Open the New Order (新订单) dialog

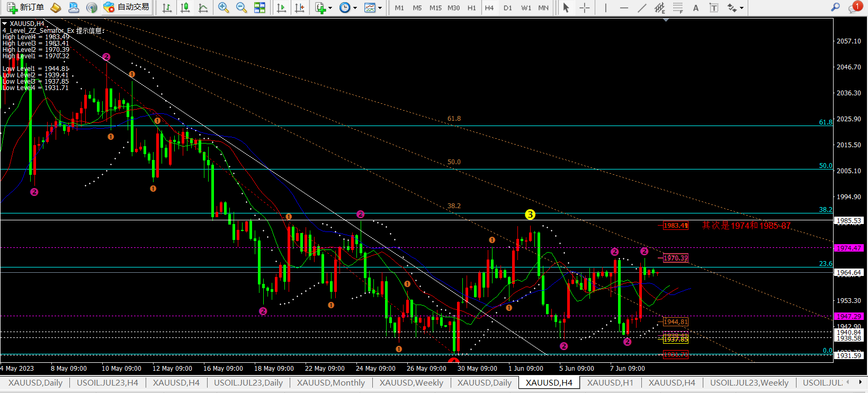coord(25,7)
